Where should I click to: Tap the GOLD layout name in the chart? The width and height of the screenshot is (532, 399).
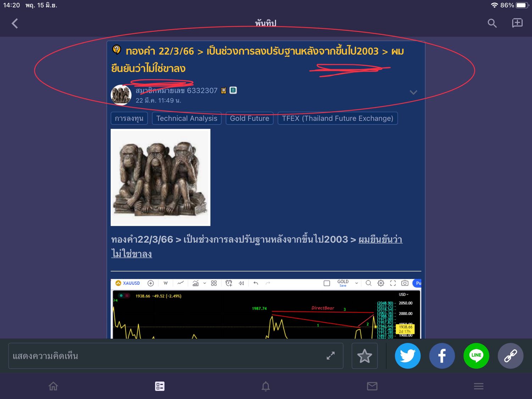(343, 283)
